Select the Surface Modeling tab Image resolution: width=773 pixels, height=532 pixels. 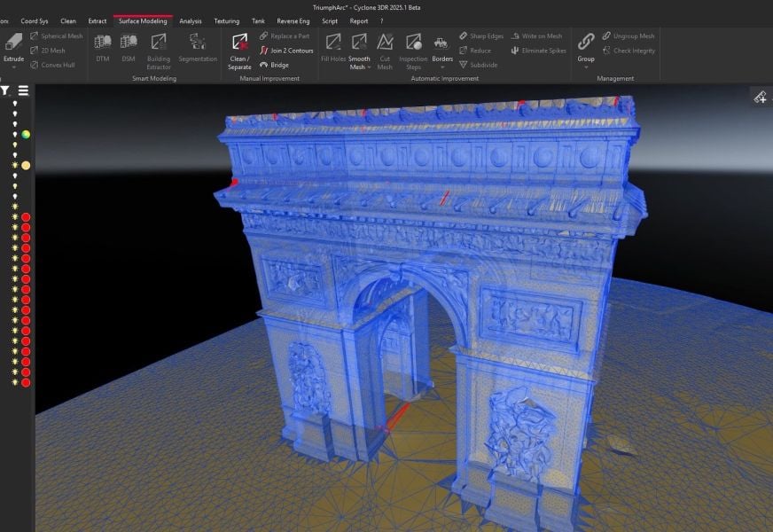[143, 21]
